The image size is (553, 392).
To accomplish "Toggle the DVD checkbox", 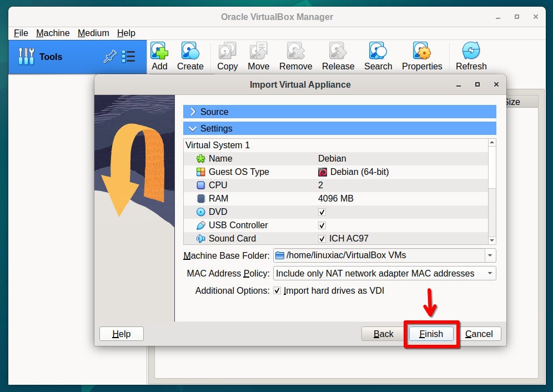I will 322,213.
